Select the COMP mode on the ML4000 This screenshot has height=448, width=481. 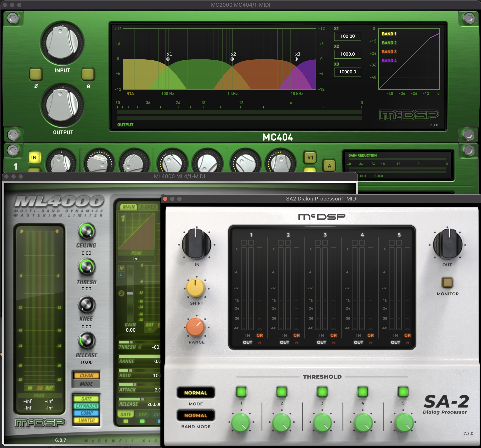pos(86,413)
